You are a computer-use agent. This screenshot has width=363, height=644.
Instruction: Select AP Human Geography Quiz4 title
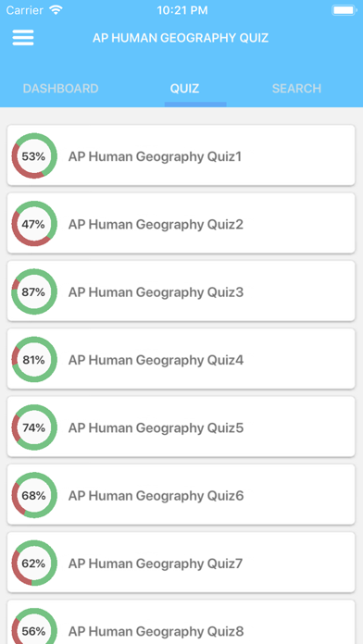click(x=156, y=360)
